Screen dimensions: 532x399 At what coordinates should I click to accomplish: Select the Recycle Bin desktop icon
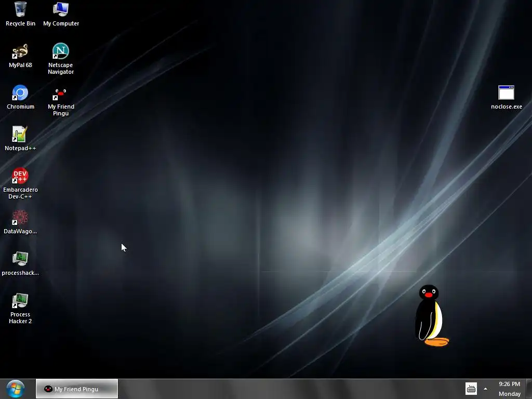click(20, 14)
